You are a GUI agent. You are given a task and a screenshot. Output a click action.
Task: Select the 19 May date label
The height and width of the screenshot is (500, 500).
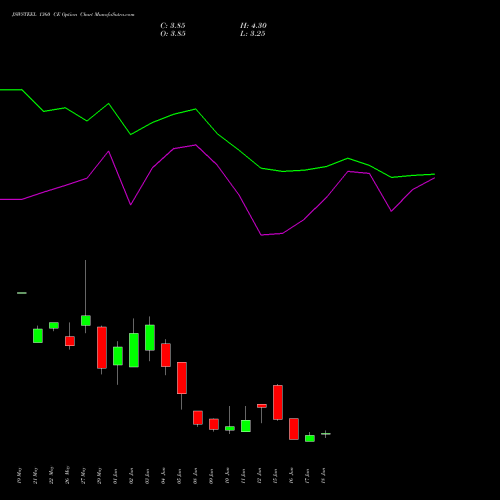[20, 476]
